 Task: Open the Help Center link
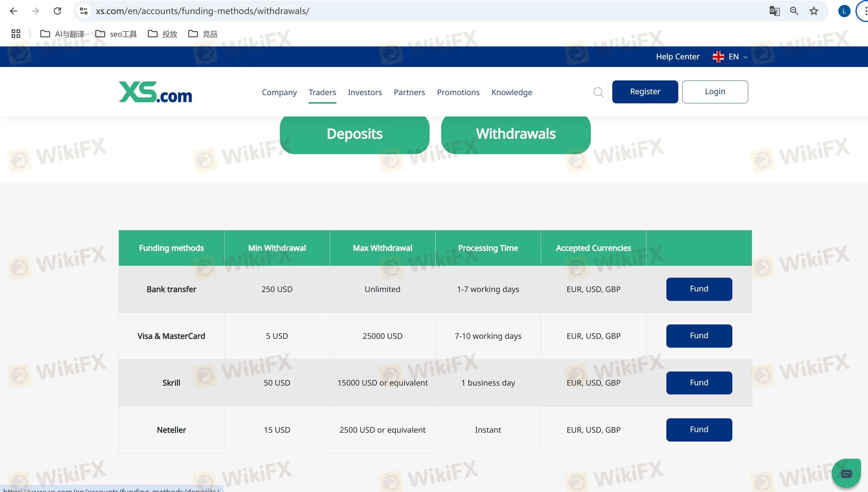tap(678, 57)
